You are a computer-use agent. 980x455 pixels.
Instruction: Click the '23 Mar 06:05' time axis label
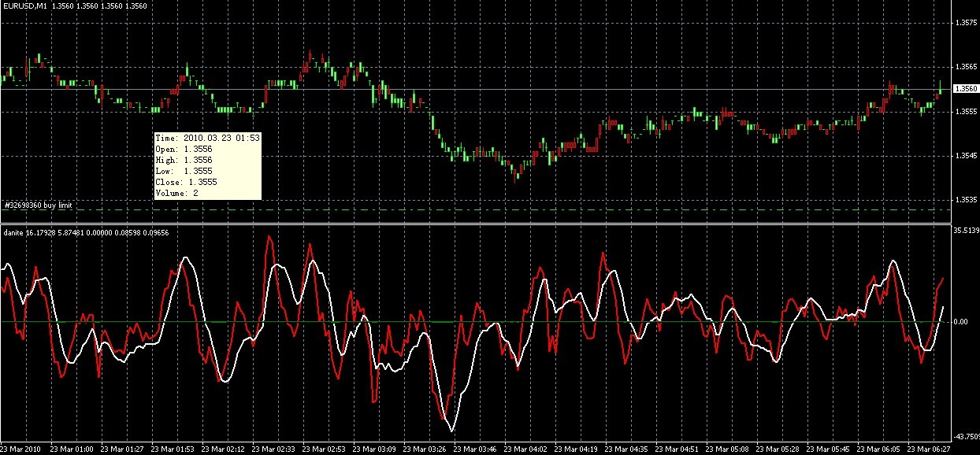pyautogui.click(x=879, y=449)
